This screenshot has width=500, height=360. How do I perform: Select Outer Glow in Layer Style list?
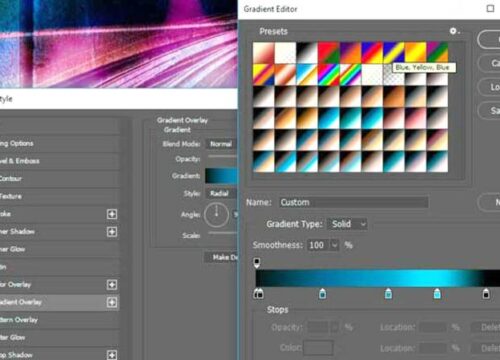click(59, 338)
